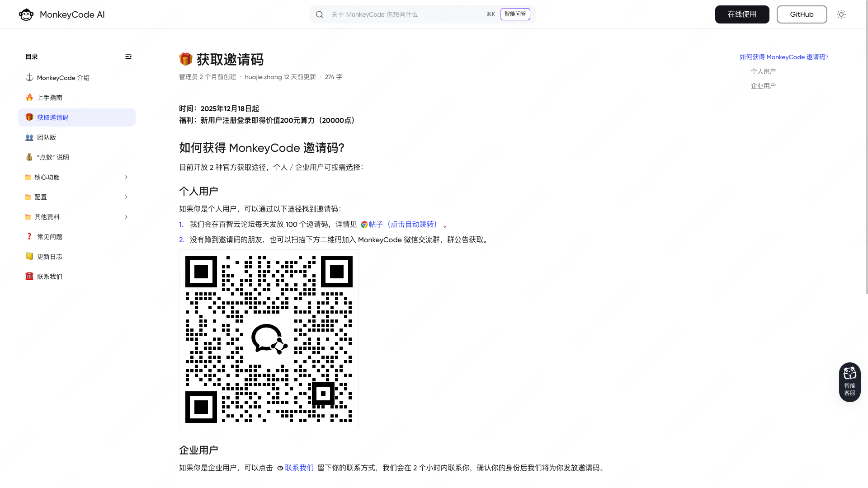The width and height of the screenshot is (868, 488).
Task: Click the 核心功能 folder label
Action: (47, 177)
